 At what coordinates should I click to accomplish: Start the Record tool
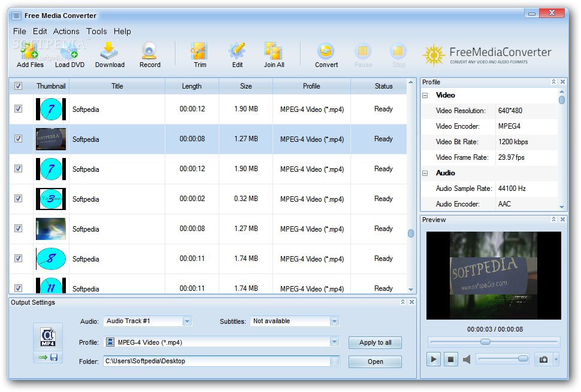[x=150, y=54]
